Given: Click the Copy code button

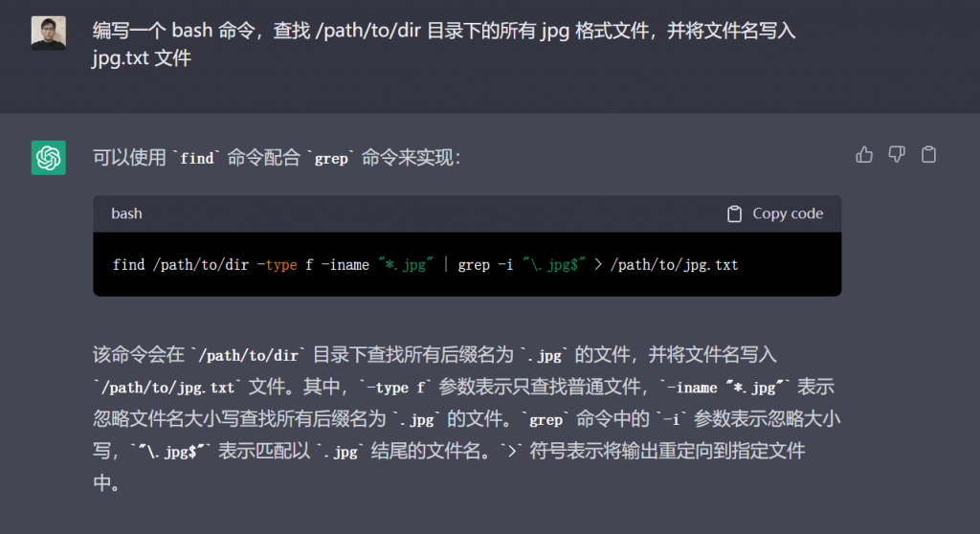Looking at the screenshot, I should click(775, 213).
